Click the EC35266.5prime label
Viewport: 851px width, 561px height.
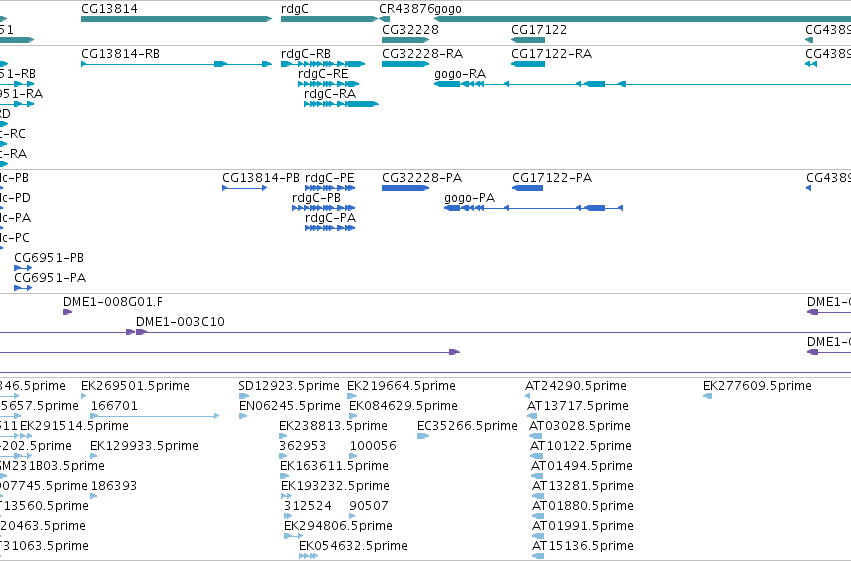click(x=467, y=426)
